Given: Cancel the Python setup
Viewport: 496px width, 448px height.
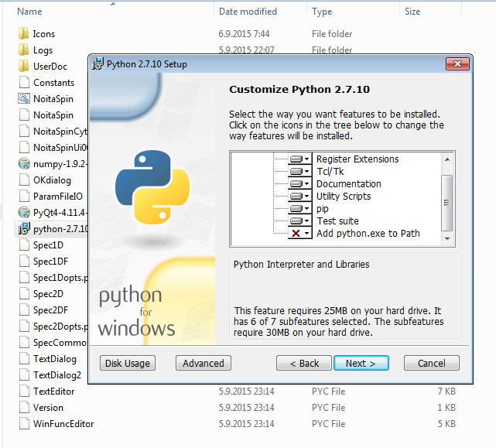Looking at the screenshot, I should 432,363.
